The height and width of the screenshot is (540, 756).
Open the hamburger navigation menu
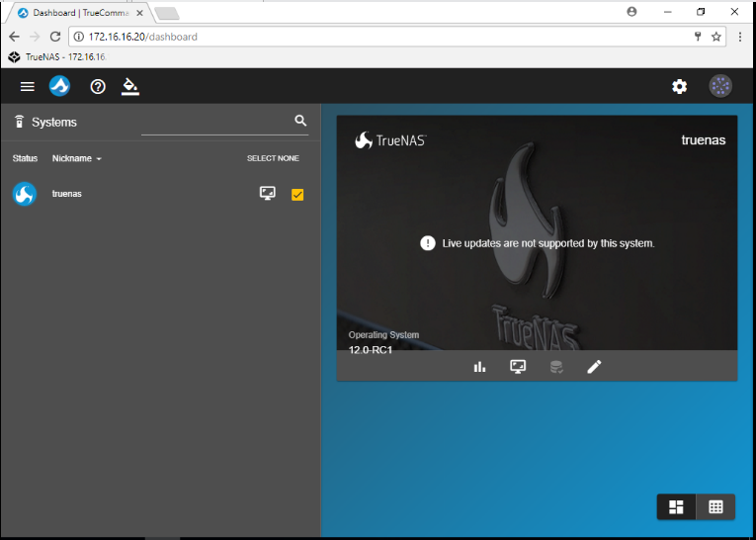tap(27, 86)
